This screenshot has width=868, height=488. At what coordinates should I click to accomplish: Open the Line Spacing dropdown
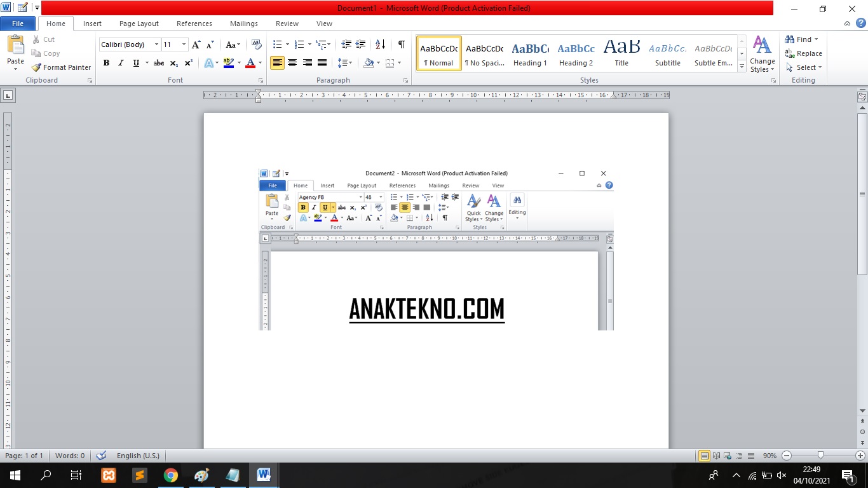(x=345, y=63)
